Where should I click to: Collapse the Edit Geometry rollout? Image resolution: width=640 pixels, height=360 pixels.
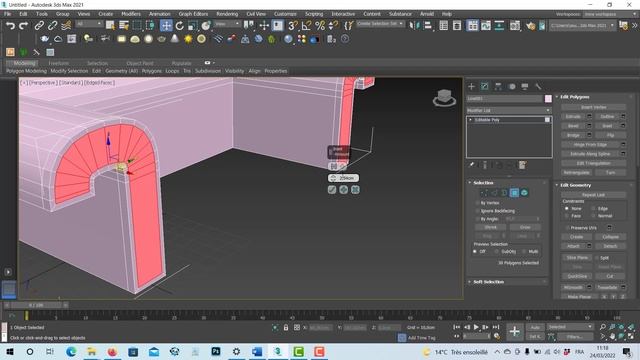click(576, 185)
